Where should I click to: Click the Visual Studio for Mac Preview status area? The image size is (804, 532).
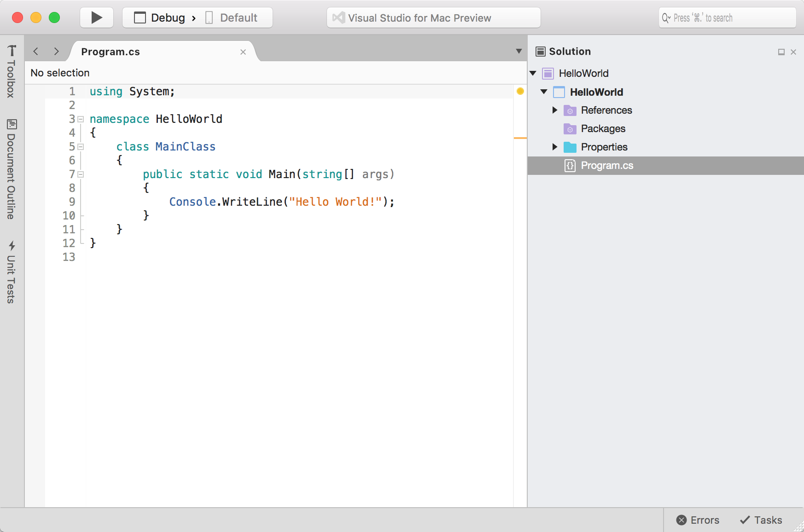tap(433, 17)
